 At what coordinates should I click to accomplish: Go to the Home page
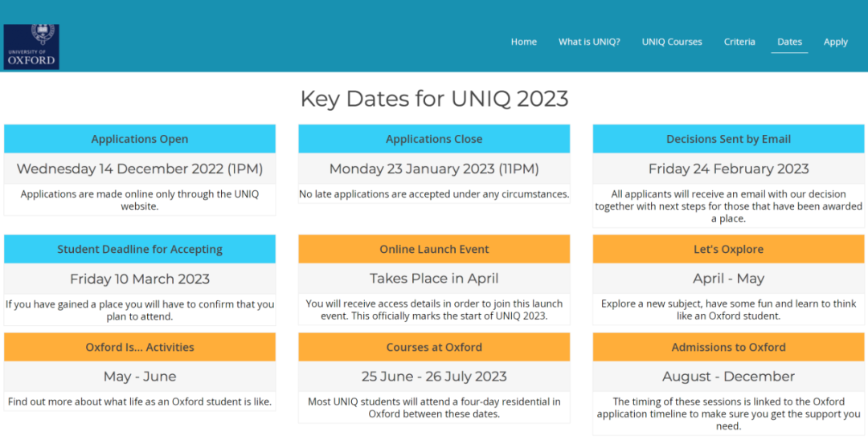tap(523, 42)
